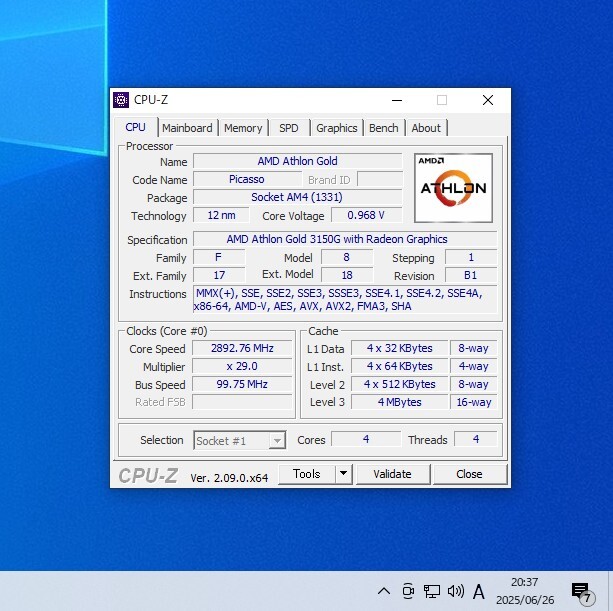Click the taskbar clock showing 20:37
Image resolution: width=613 pixels, height=611 pixels.
click(525, 591)
